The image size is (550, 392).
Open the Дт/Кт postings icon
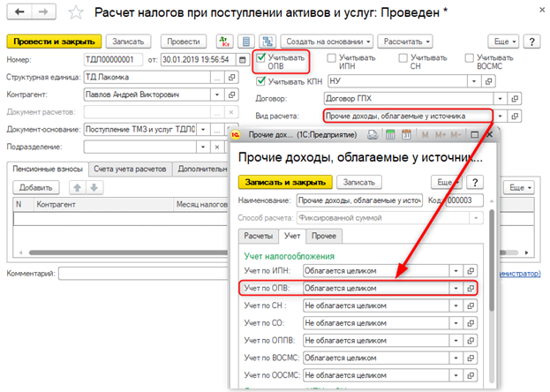click(x=225, y=41)
